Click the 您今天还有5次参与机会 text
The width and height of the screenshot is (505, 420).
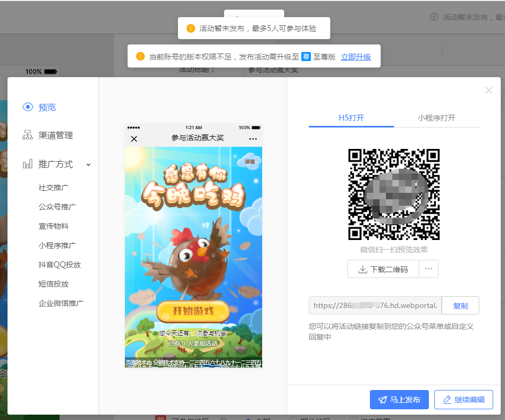tap(193, 333)
